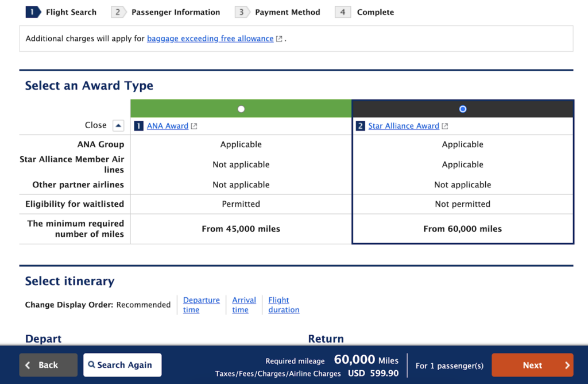Click the 'Return' heading
The width and height of the screenshot is (588, 384).
click(326, 339)
